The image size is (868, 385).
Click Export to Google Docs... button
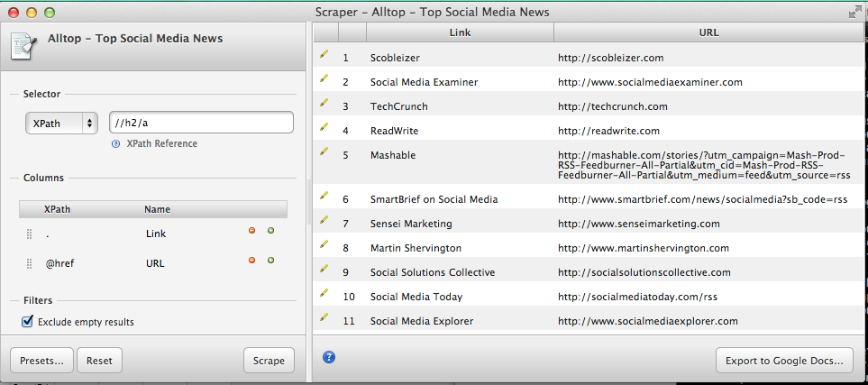[x=784, y=361]
